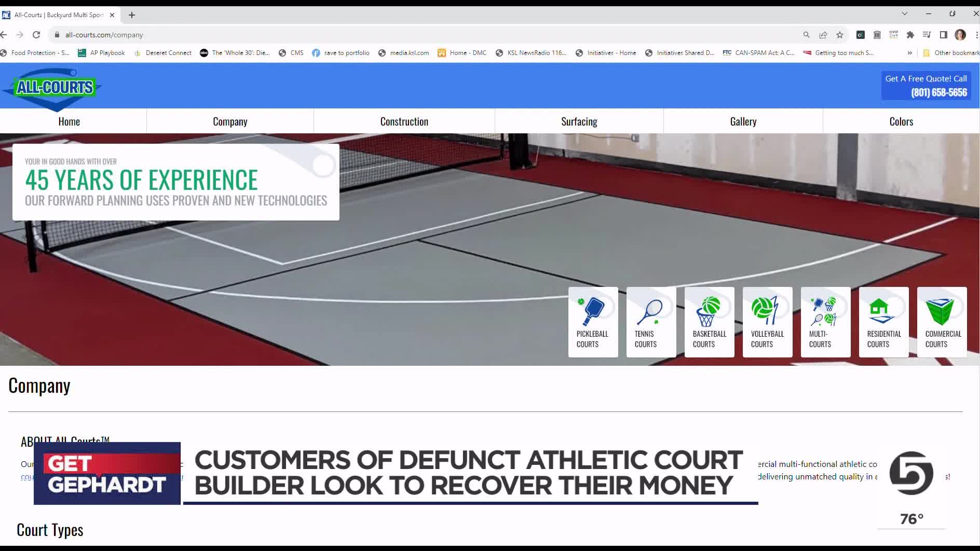The image size is (980, 551).
Task: Open the Tennis Courts icon tile
Action: (x=651, y=322)
